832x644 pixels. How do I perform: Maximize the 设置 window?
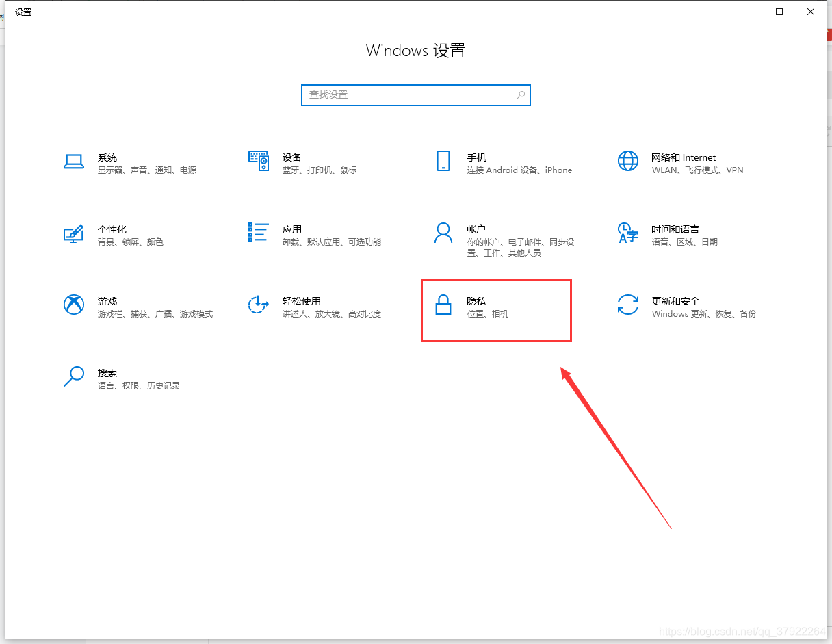coord(779,12)
